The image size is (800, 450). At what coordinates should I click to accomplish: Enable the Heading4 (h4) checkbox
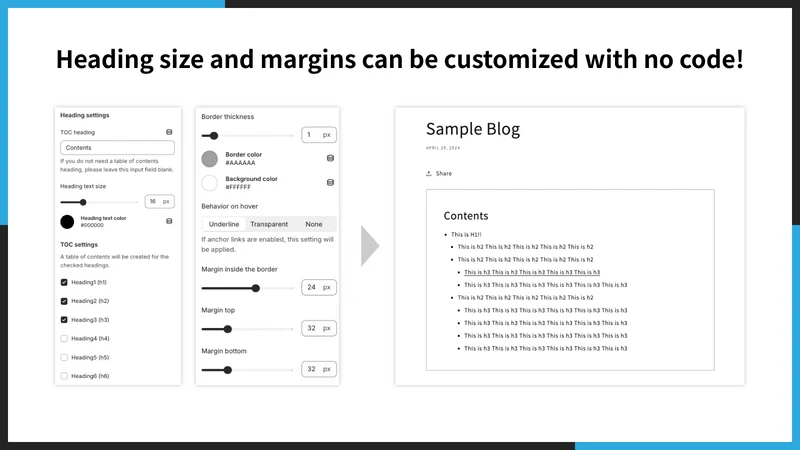[64, 338]
